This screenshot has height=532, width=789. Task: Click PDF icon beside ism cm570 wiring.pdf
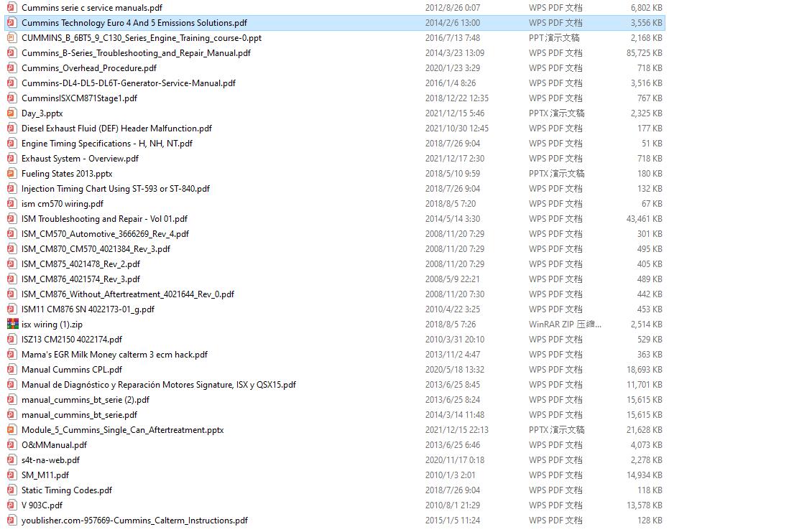(11, 204)
